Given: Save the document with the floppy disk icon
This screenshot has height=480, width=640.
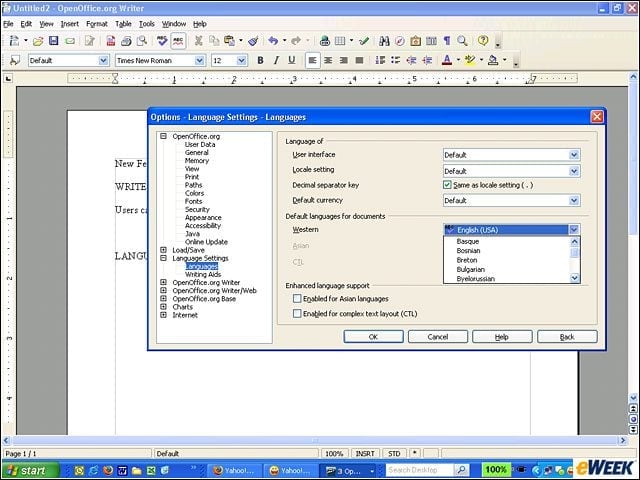Looking at the screenshot, I should (x=53, y=40).
